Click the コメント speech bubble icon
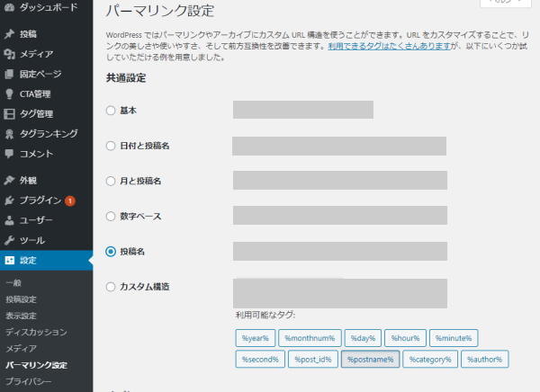 10,154
